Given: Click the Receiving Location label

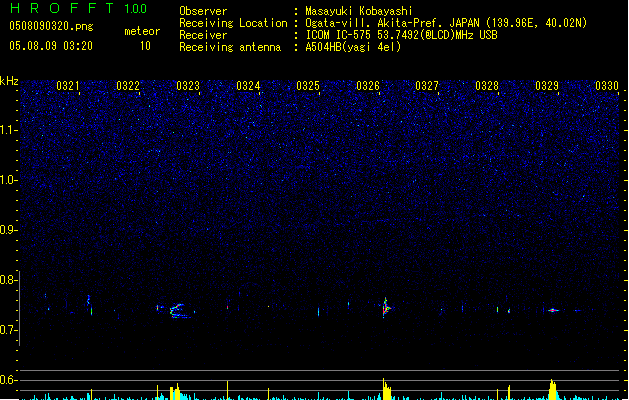Looking at the screenshot, I should (233, 23).
